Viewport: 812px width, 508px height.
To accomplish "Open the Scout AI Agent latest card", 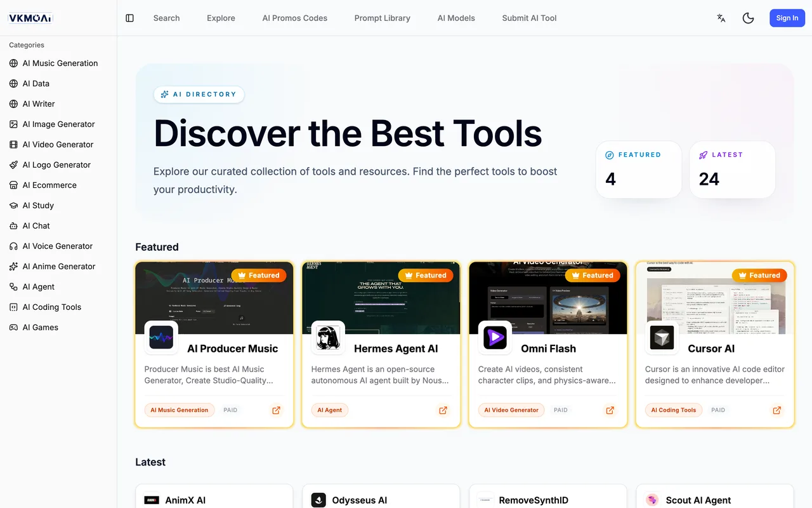I will pyautogui.click(x=715, y=497).
